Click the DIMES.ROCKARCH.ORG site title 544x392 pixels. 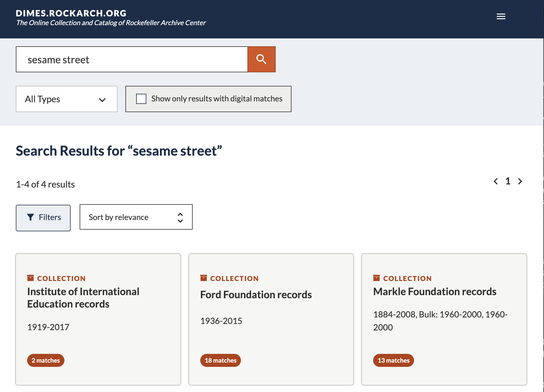click(71, 13)
